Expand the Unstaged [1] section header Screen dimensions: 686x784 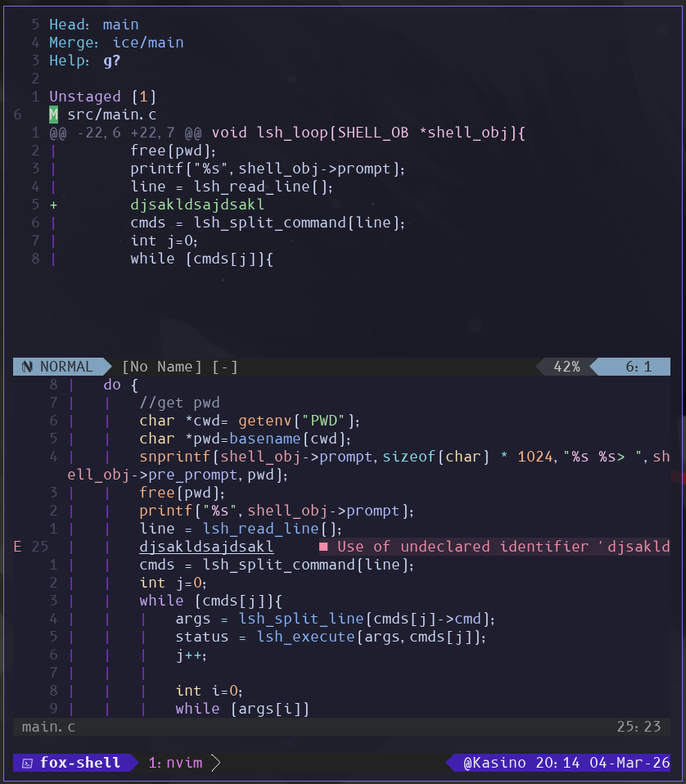click(102, 97)
